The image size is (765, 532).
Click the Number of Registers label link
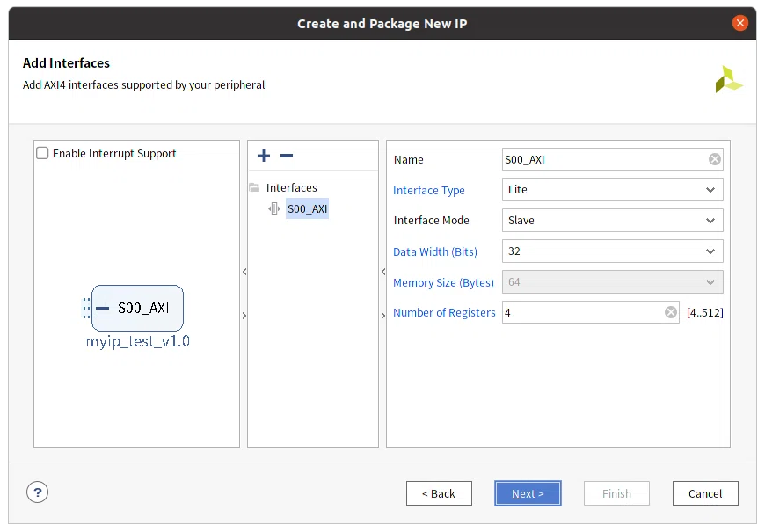coord(444,312)
